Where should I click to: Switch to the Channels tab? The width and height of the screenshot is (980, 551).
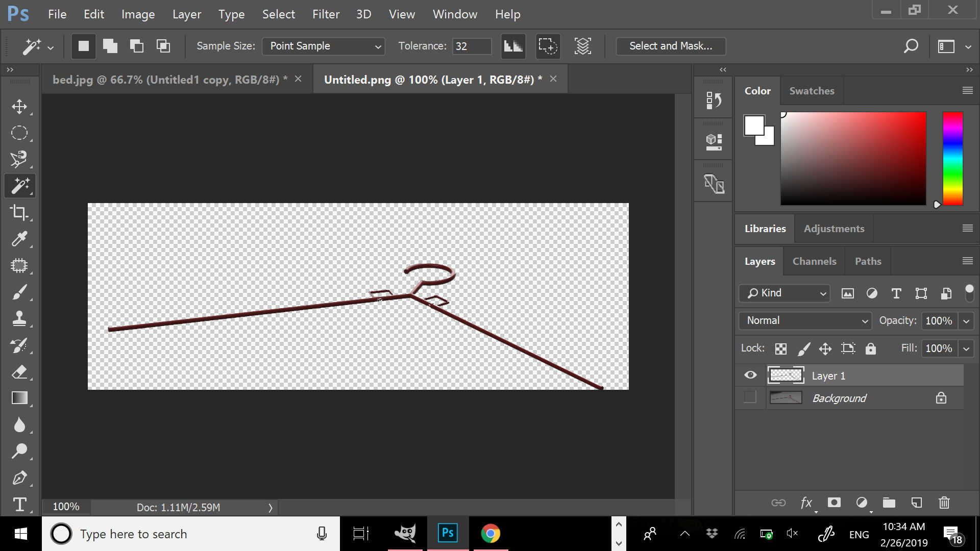814,261
